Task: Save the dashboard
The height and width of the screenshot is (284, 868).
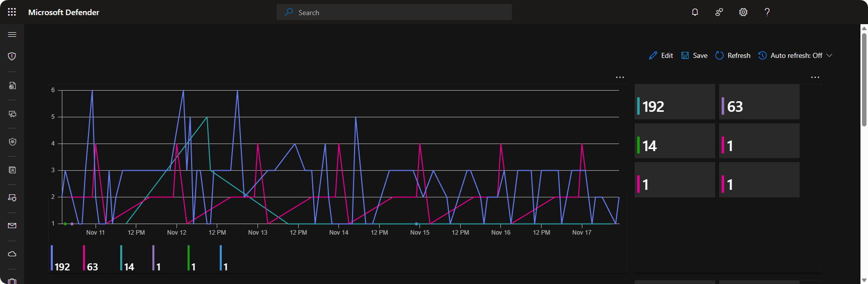Action: 695,55
